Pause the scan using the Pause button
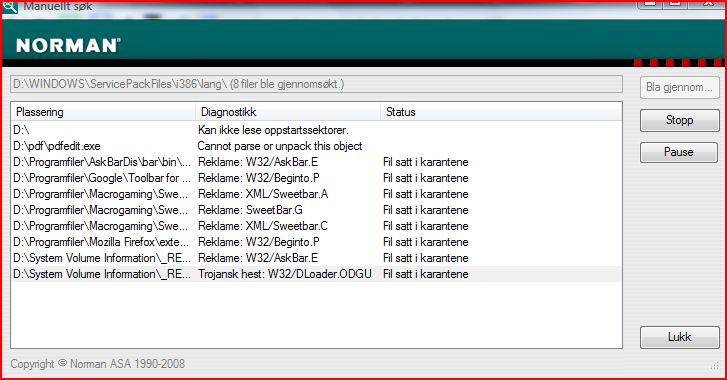 [679, 152]
